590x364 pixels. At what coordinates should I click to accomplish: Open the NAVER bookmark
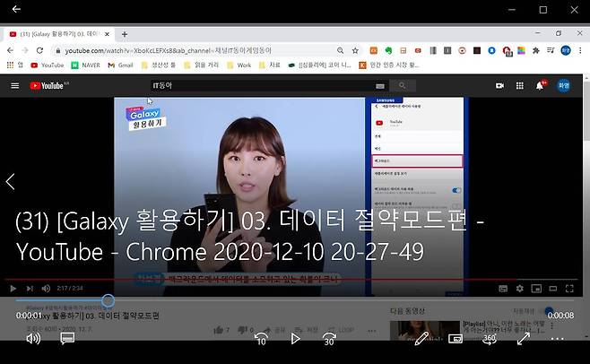(86, 65)
